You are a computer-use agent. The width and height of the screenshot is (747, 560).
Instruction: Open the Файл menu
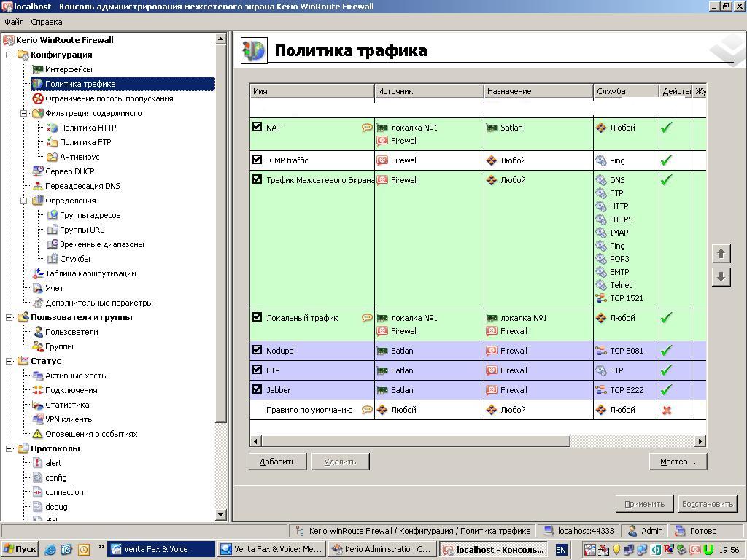(14, 22)
